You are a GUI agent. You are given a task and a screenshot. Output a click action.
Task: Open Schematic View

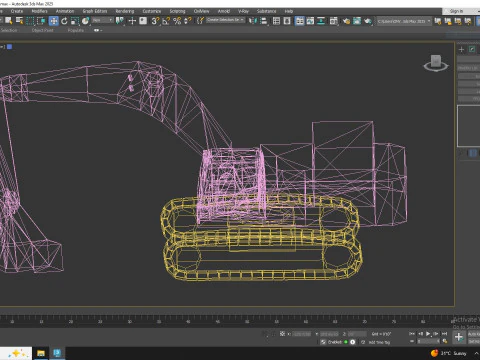tap(321, 21)
